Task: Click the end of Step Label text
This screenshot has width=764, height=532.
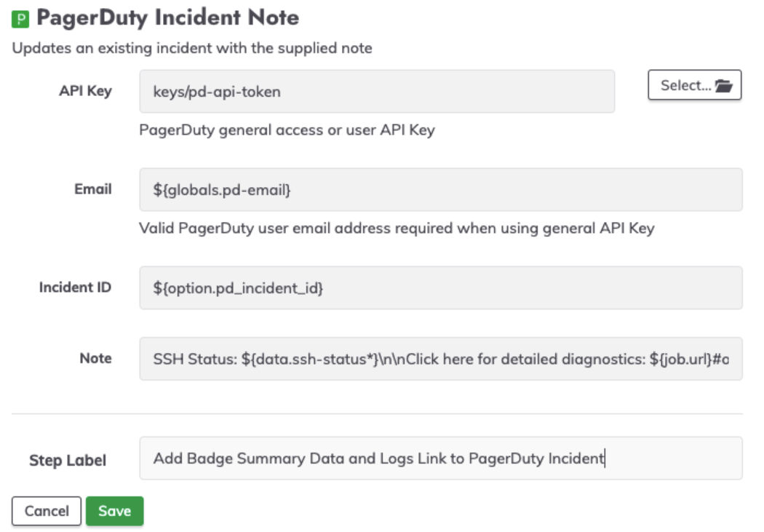Action: point(604,458)
